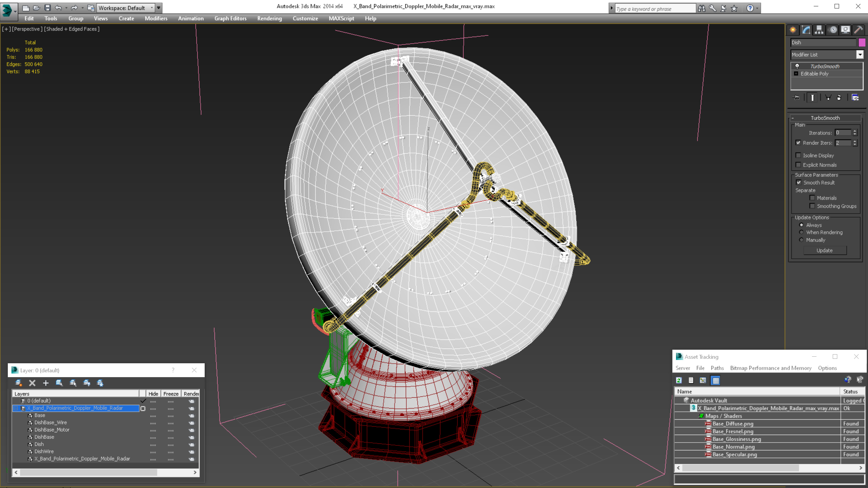Screen dimensions: 868x488
Task: Refresh Asset Tracking list icon
Action: pyautogui.click(x=679, y=380)
